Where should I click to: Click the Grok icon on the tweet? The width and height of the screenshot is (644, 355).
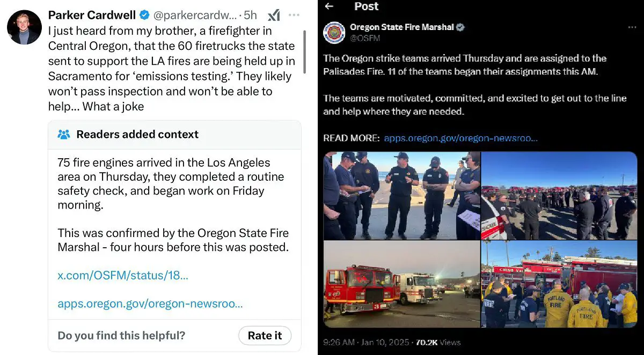[274, 15]
